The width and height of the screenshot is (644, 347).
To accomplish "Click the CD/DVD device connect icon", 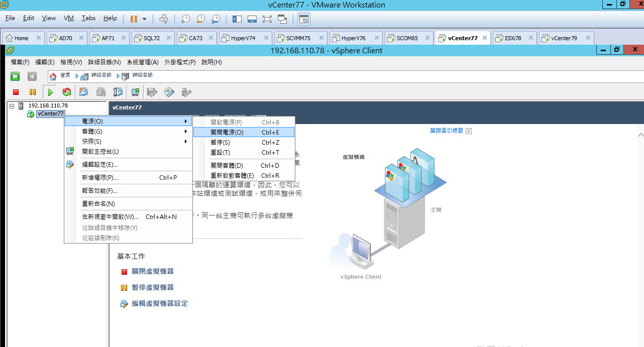I will [x=169, y=92].
